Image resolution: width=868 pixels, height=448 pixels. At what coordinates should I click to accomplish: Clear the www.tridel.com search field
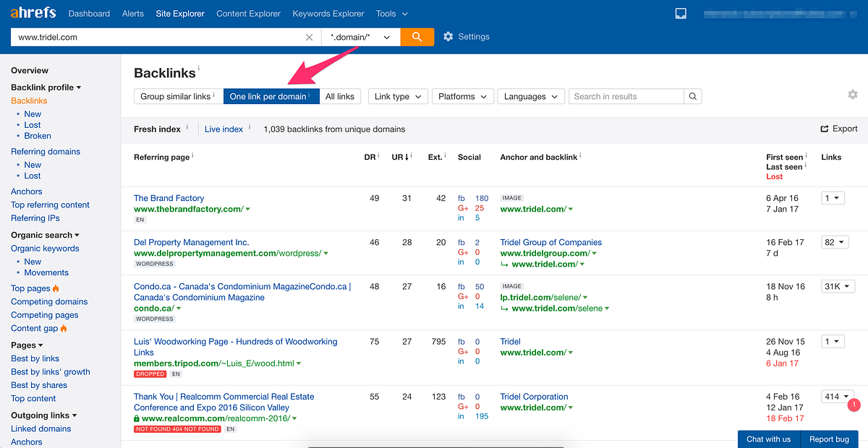click(310, 37)
